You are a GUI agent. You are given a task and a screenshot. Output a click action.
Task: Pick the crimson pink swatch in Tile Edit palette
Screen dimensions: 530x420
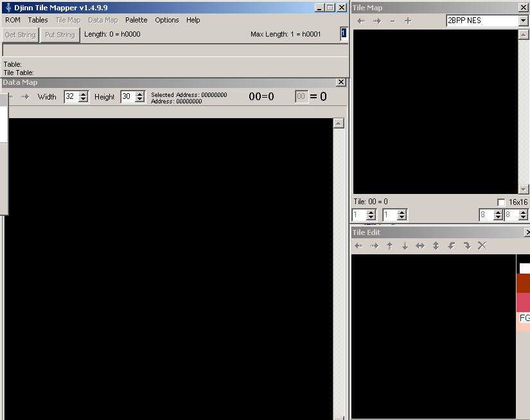coord(523,302)
